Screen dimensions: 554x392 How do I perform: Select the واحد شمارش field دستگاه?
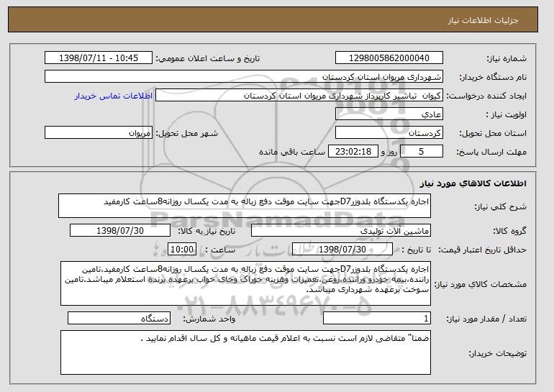[x=119, y=319]
